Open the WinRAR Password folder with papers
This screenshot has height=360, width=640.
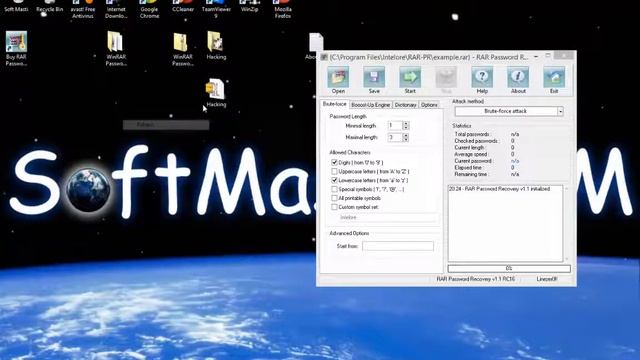coord(116,49)
